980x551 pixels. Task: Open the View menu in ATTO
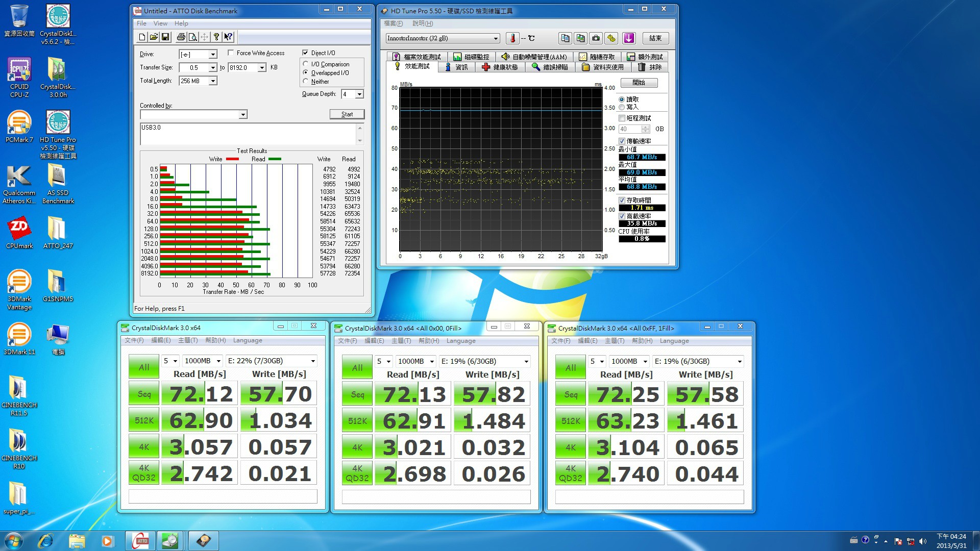point(160,23)
